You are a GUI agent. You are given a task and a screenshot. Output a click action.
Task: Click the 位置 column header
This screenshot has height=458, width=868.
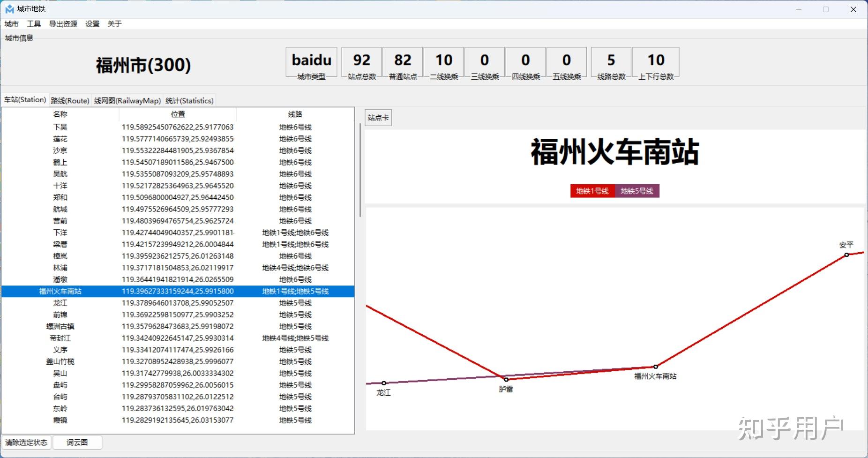coord(178,113)
